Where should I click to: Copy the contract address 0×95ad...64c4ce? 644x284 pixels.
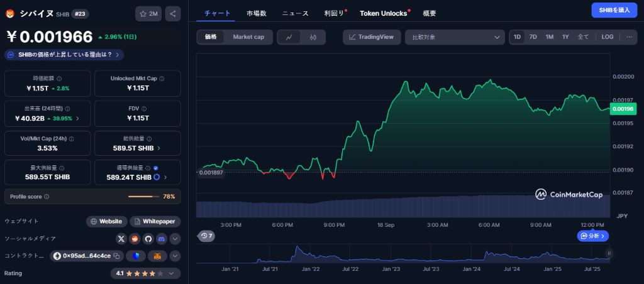[x=116, y=256]
